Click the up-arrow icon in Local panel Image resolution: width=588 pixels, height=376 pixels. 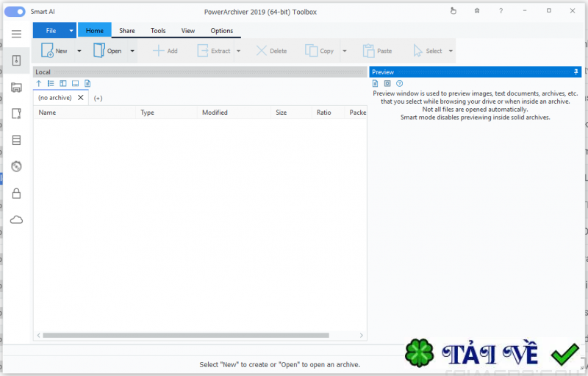(39, 83)
